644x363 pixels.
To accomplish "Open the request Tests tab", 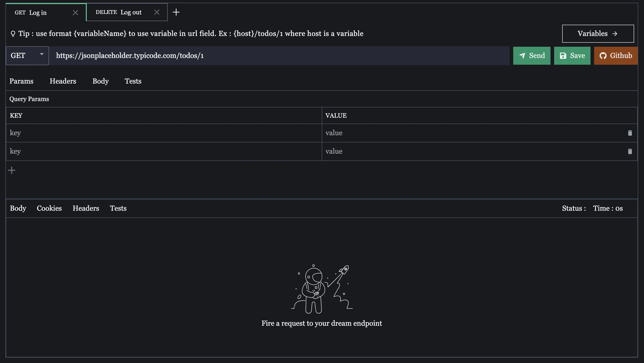I will coord(133,81).
